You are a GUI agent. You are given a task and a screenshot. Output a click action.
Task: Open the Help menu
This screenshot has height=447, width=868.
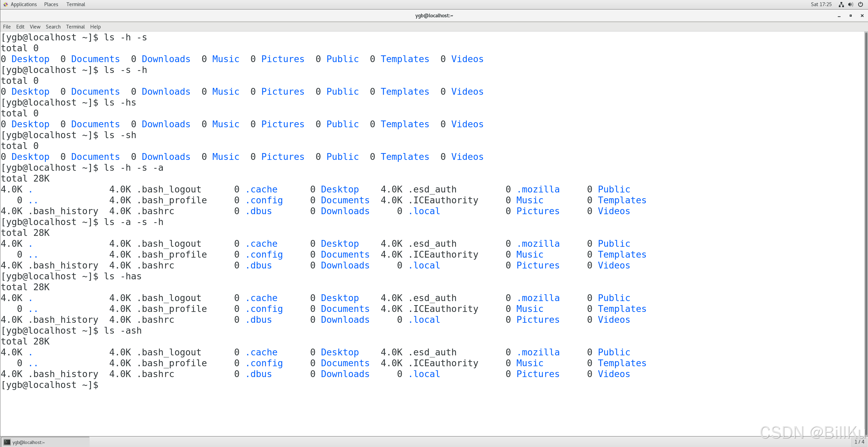click(95, 27)
